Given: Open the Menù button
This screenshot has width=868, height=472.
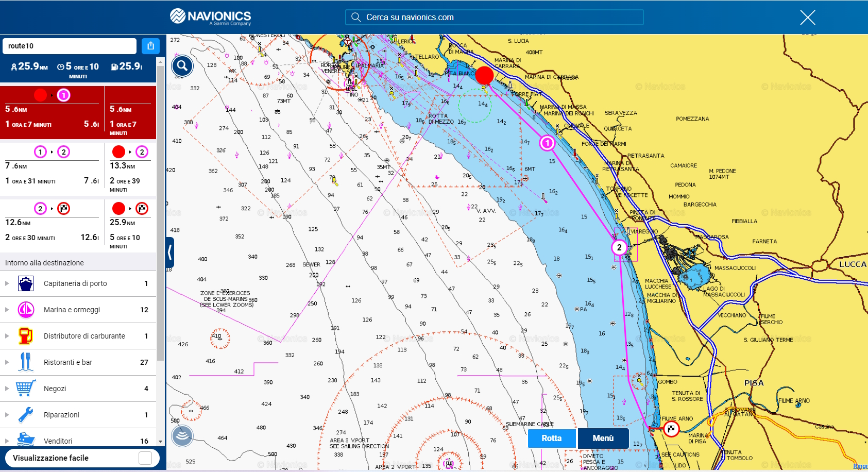Looking at the screenshot, I should [603, 439].
